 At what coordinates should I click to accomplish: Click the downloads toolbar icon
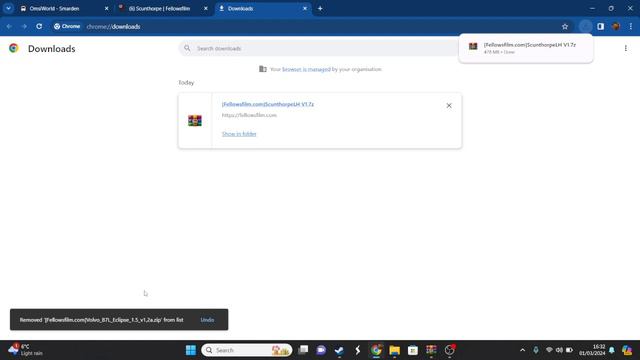[x=585, y=27]
